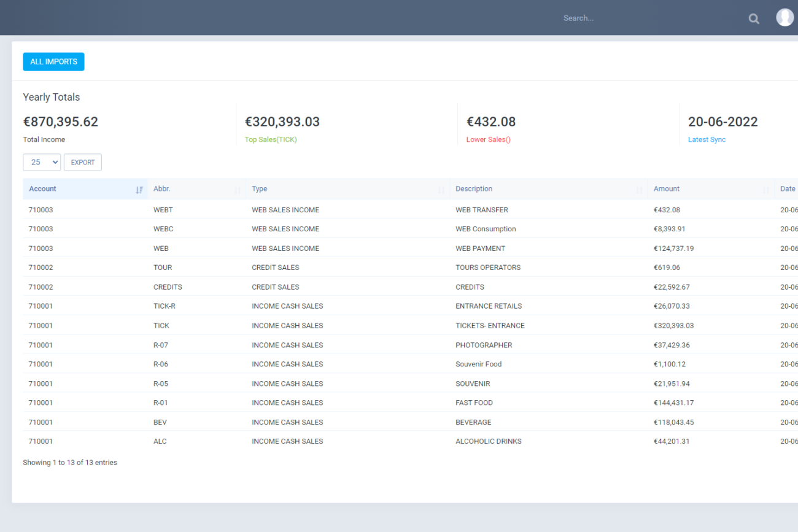
Task: Open the user profile avatar
Action: tap(784, 17)
